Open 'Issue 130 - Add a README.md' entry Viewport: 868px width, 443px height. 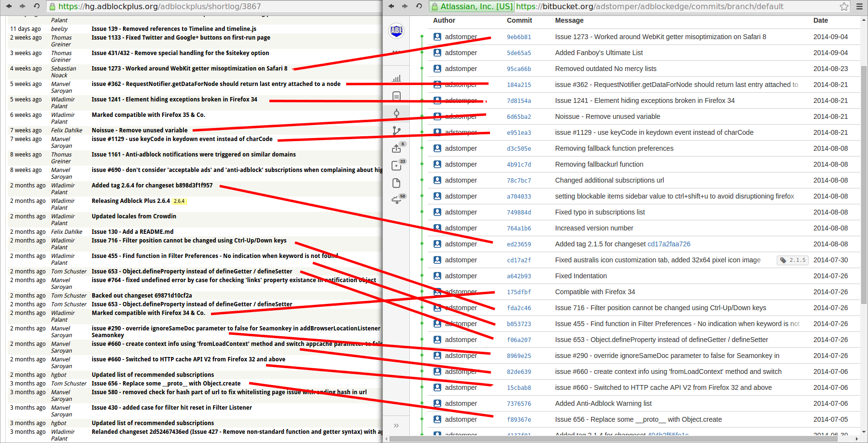pos(133,232)
